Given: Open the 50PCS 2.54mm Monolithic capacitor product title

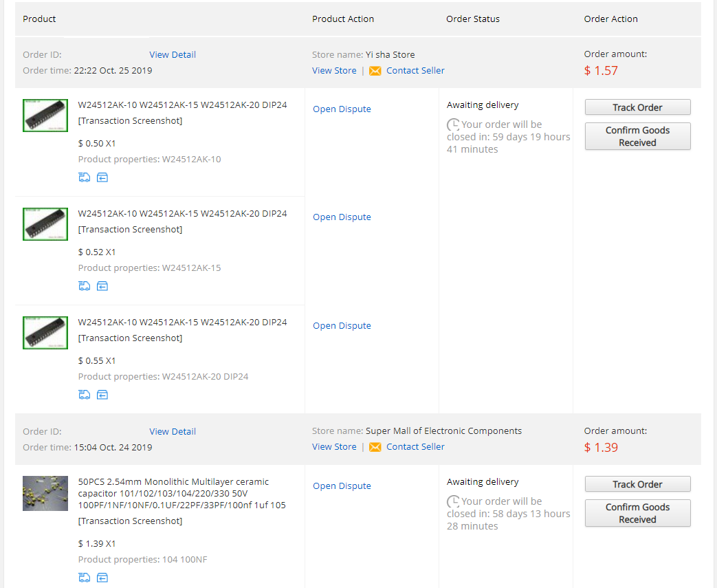Looking at the screenshot, I should [181, 493].
